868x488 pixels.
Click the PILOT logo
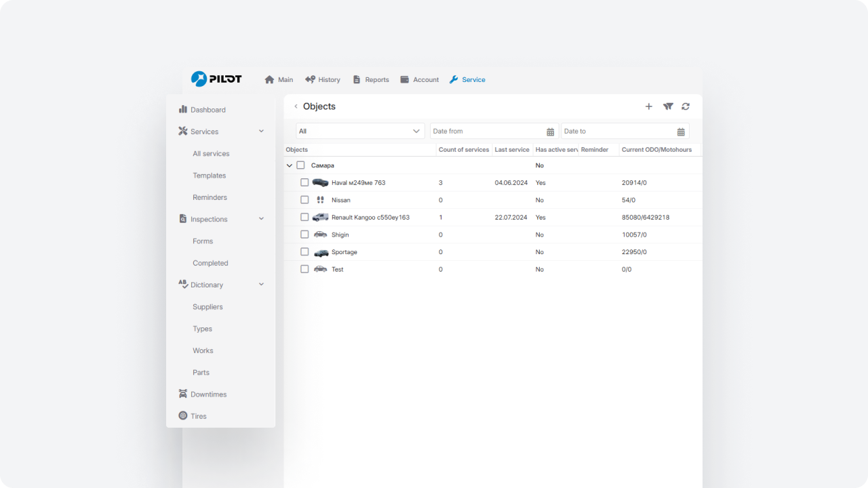click(x=216, y=79)
